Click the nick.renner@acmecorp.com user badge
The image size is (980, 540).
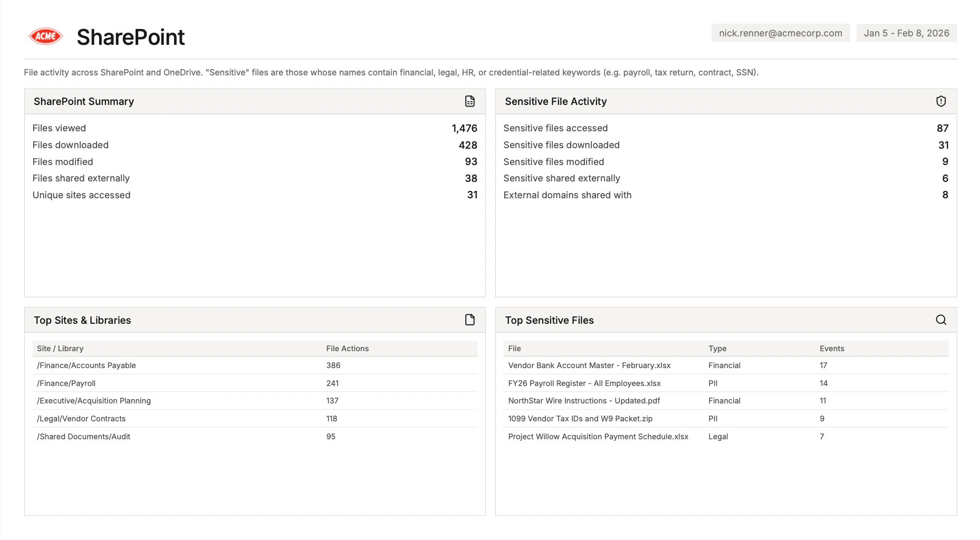(x=780, y=33)
